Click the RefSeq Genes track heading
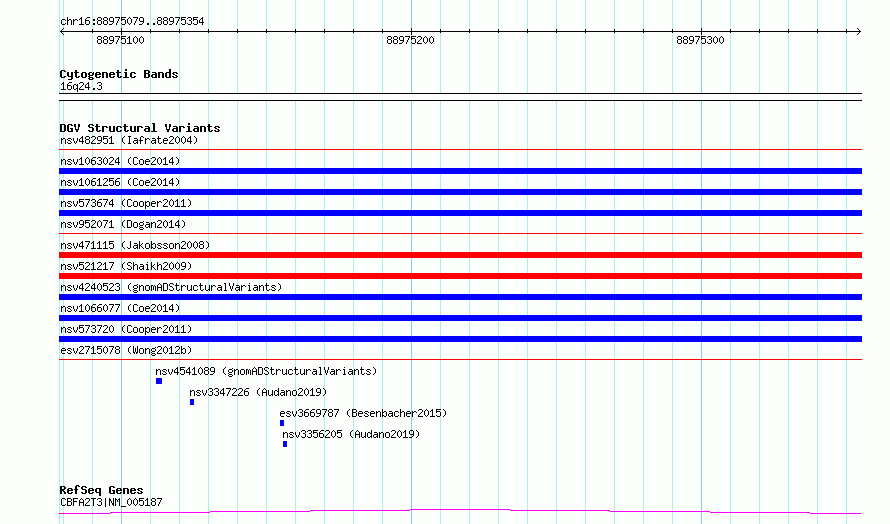Screen dimensions: 890x524 [101, 490]
